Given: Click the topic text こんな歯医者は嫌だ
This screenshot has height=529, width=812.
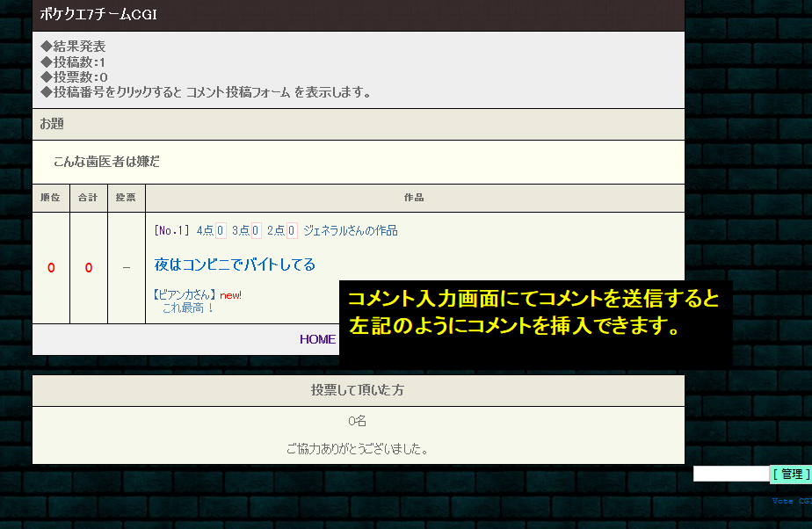Looking at the screenshot, I should [x=106, y=162].
